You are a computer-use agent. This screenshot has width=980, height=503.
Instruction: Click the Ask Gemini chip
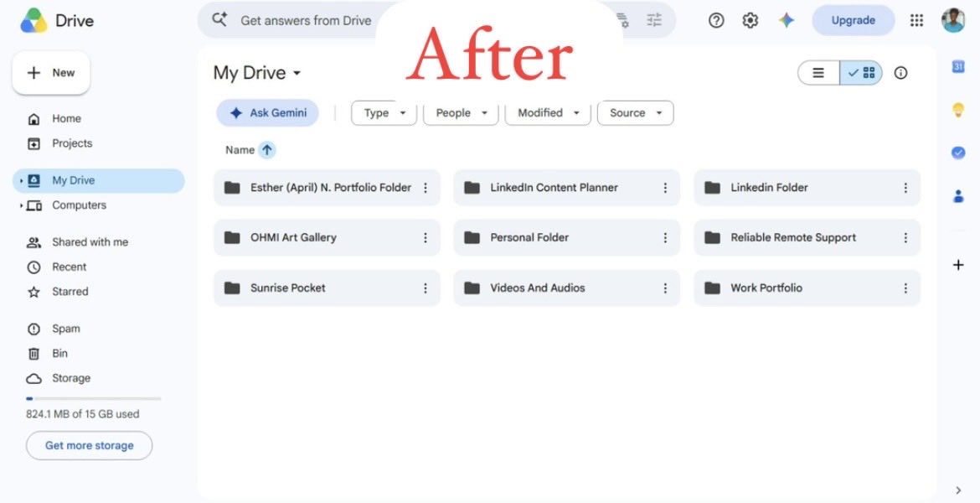click(267, 113)
